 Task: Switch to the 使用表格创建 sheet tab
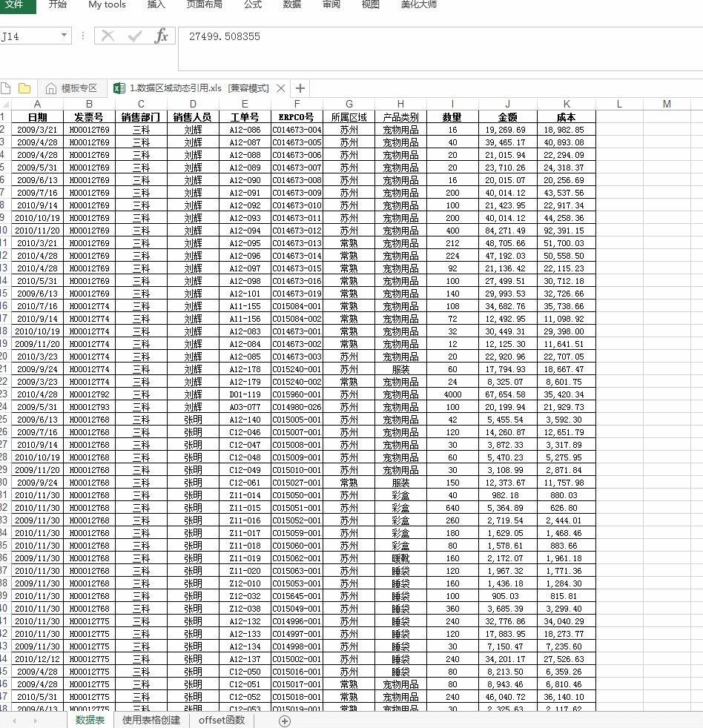pos(151,720)
